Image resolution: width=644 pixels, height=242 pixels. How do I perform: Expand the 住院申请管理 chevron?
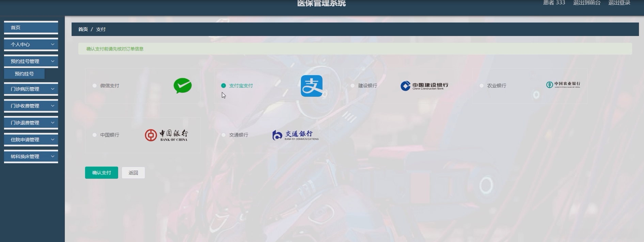pyautogui.click(x=52, y=140)
